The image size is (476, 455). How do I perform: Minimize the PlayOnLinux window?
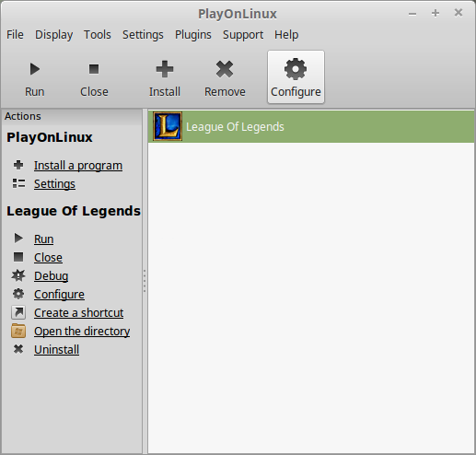point(412,14)
